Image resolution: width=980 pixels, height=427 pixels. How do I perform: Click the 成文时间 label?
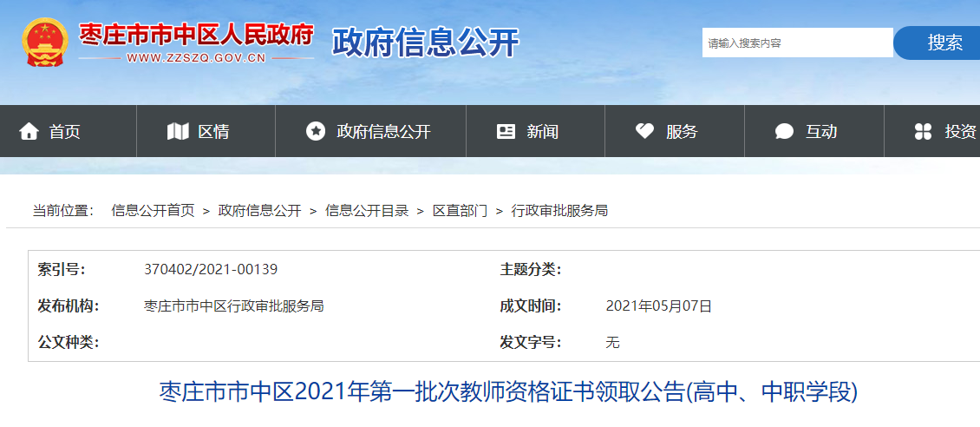[x=531, y=306]
